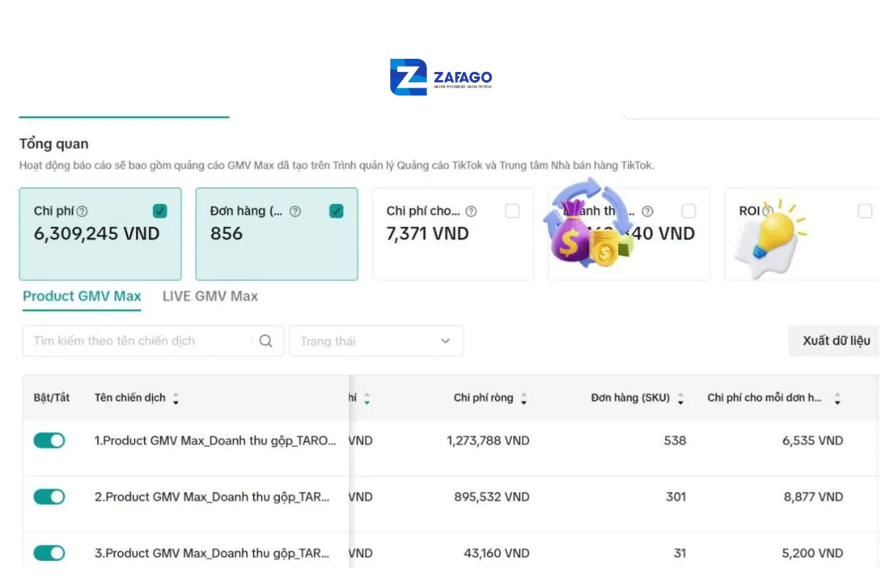This screenshot has width=882, height=588.
Task: Click help icon on Chi phí cho card
Action: (x=471, y=212)
